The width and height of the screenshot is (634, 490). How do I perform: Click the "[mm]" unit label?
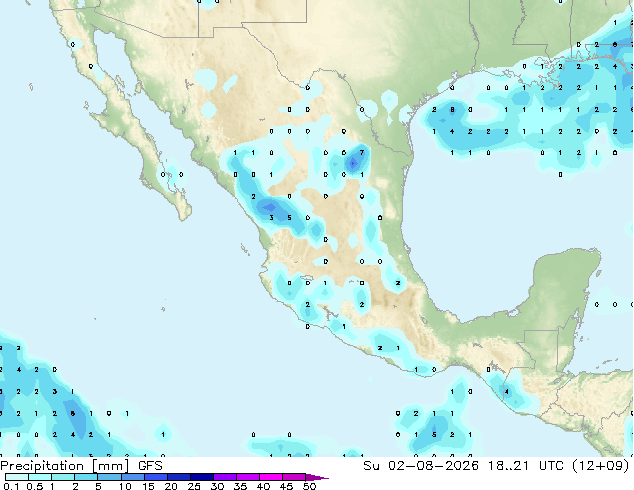(110, 466)
